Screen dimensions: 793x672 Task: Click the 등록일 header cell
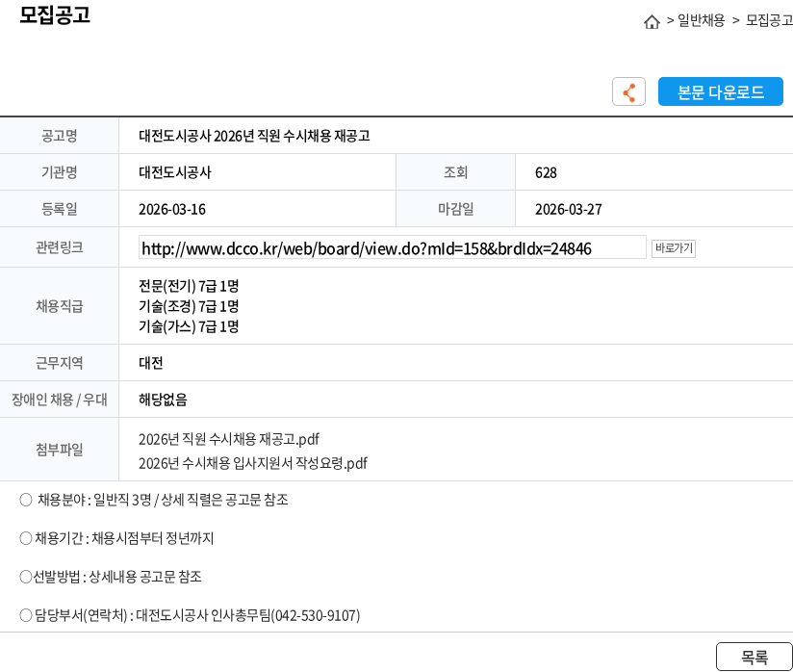point(59,209)
